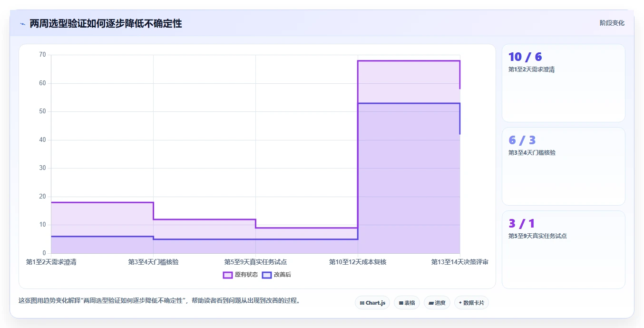Click the y-axis tick label 50
The width and height of the screenshot is (644, 328).
point(42,111)
